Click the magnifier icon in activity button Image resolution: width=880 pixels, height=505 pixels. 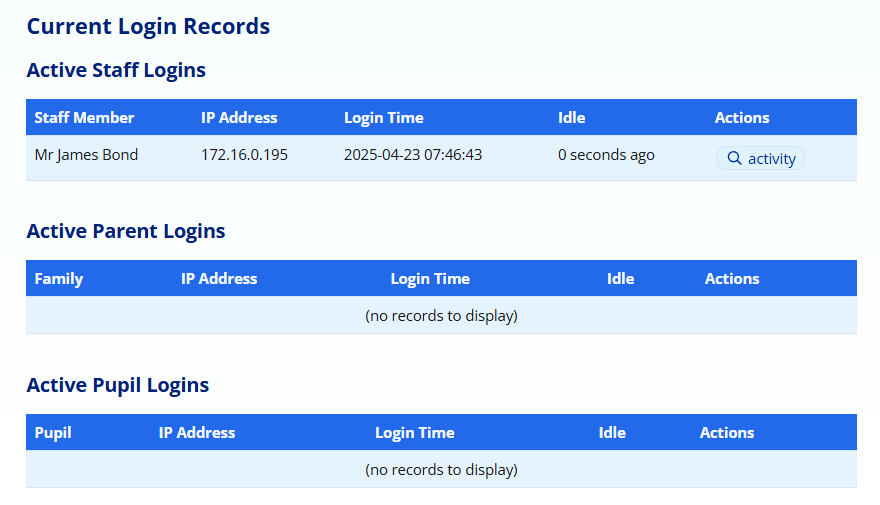point(734,158)
